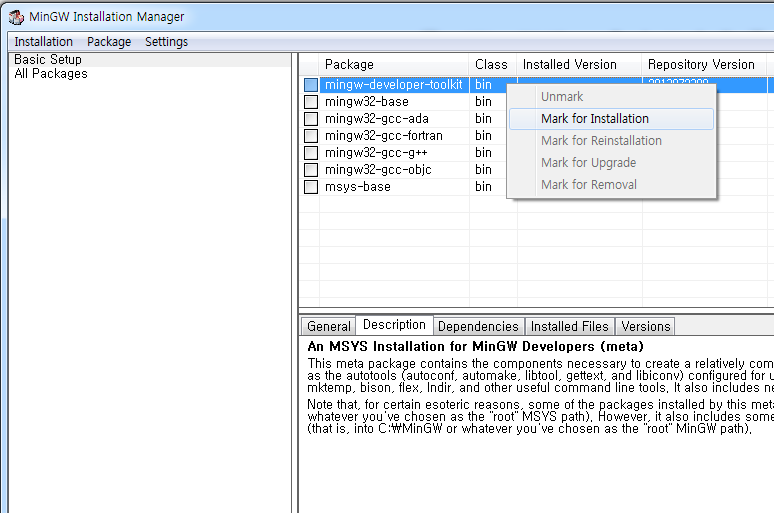Image resolution: width=774 pixels, height=513 pixels.
Task: Toggle the mingw32-gcc-ada checkbox
Action: tap(311, 119)
